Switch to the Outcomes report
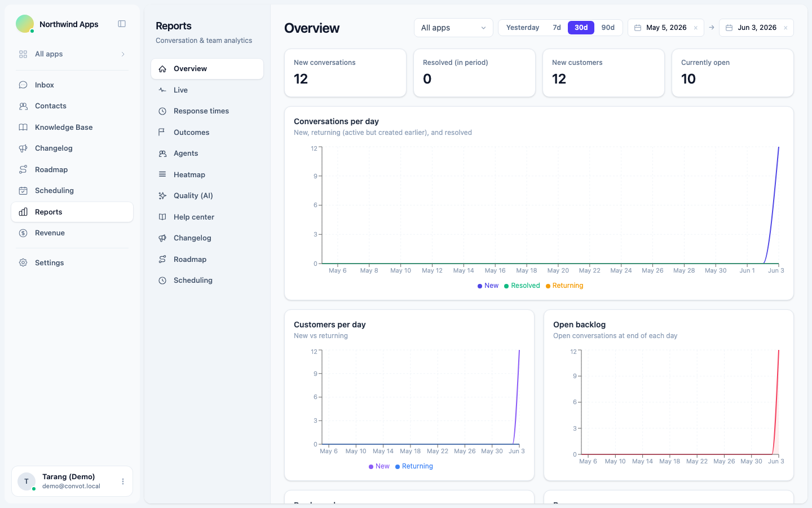Screen dimensions: 812x508 [207, 133]
